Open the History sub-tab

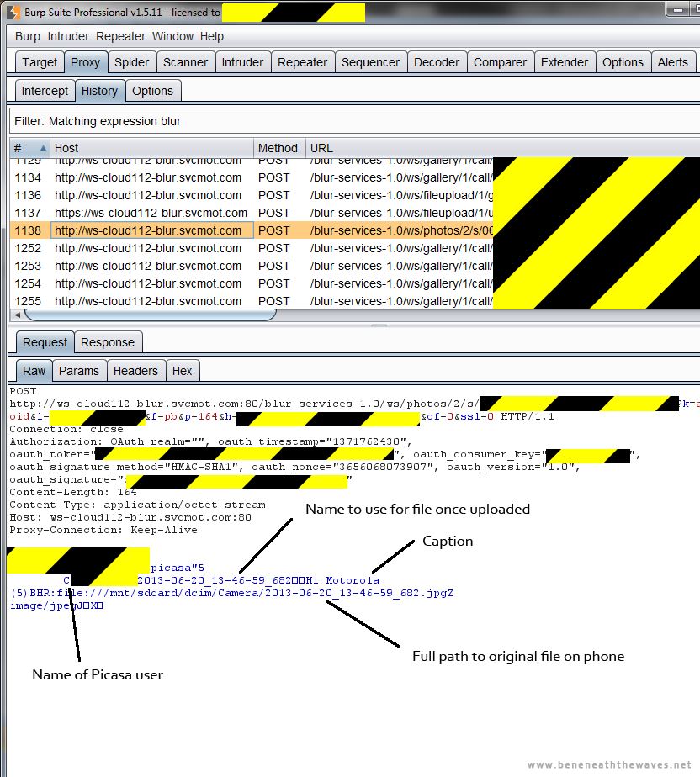coord(99,91)
